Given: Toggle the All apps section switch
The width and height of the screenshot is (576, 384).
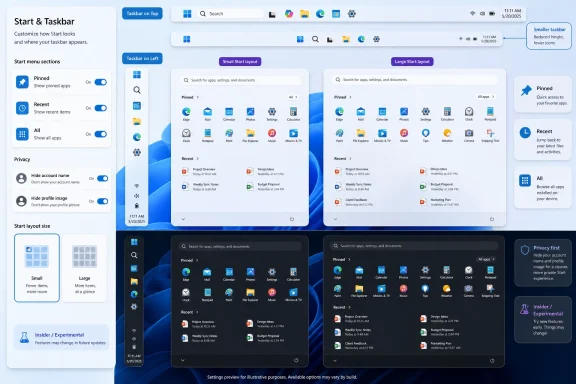Looking at the screenshot, I should tap(101, 134).
